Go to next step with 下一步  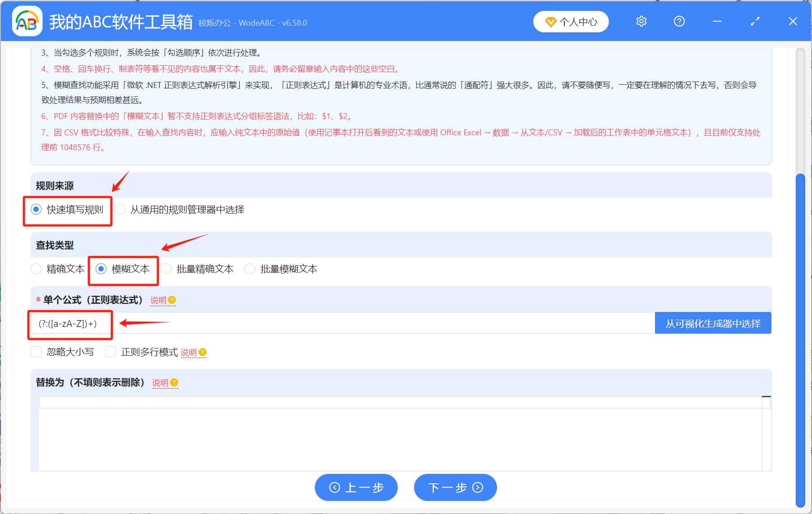pyautogui.click(x=455, y=487)
